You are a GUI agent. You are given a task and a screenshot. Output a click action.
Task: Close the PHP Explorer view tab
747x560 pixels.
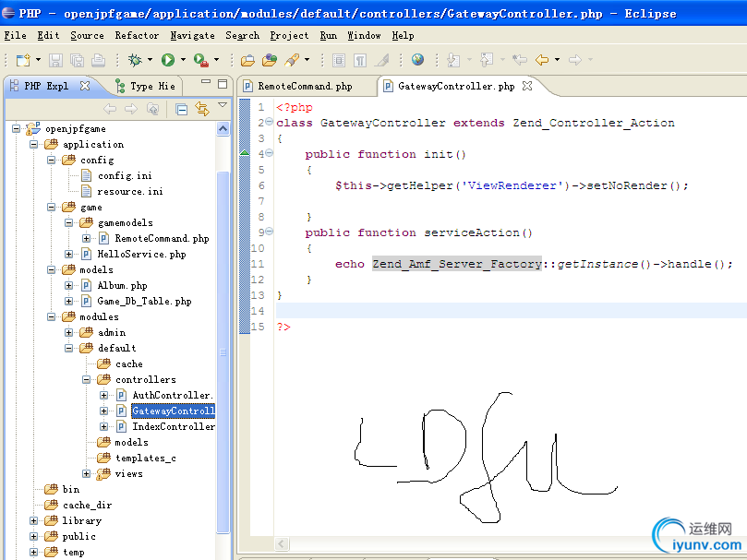pyautogui.click(x=85, y=86)
